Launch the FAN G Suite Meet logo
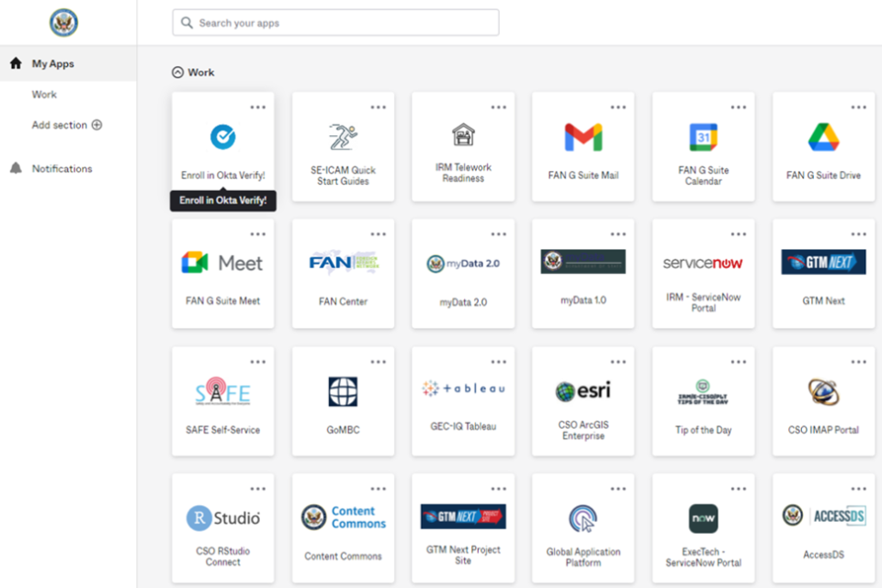The image size is (882, 588). [x=222, y=263]
